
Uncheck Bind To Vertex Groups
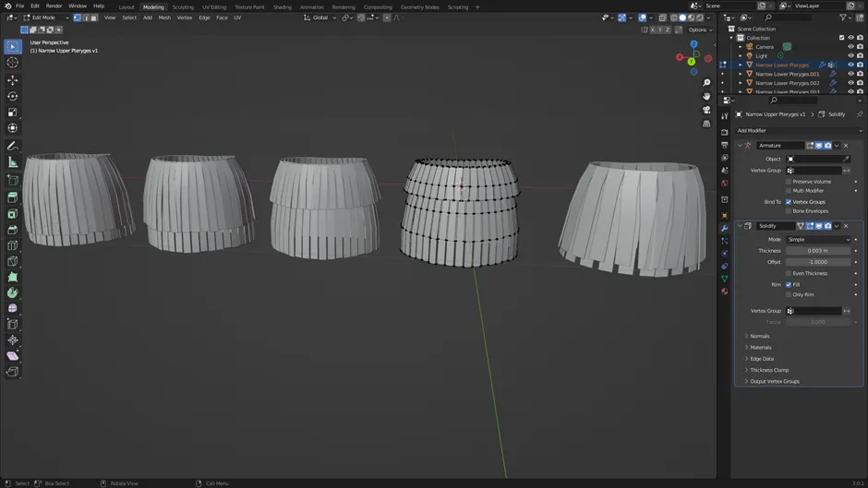789,202
